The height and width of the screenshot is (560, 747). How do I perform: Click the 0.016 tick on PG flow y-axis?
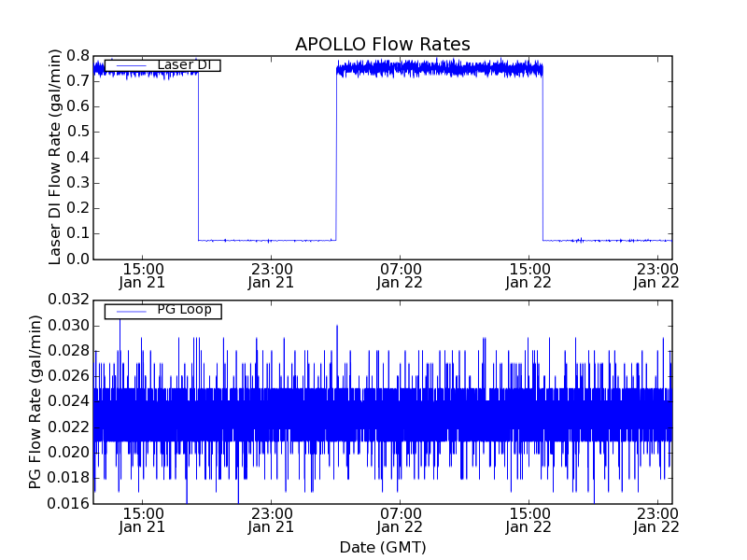click(70, 503)
